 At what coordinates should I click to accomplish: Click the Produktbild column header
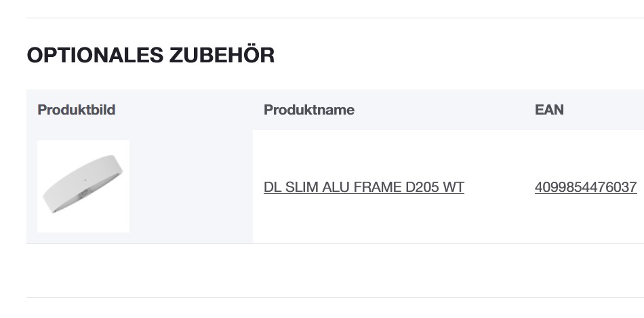pyautogui.click(x=77, y=110)
